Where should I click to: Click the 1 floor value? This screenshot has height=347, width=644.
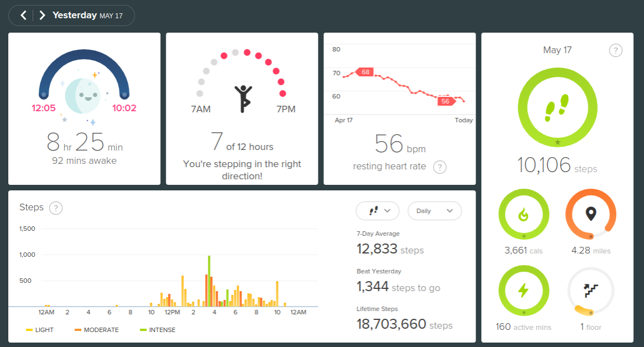coord(591,327)
